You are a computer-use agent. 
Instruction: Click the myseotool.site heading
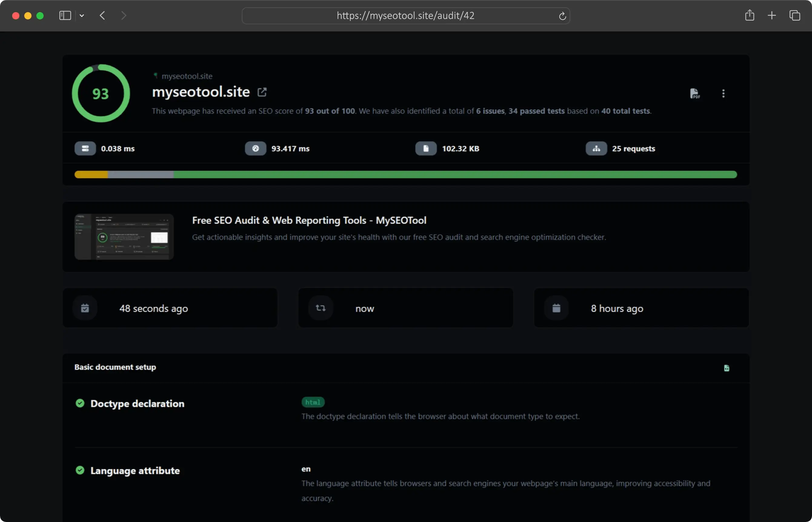pyautogui.click(x=201, y=92)
